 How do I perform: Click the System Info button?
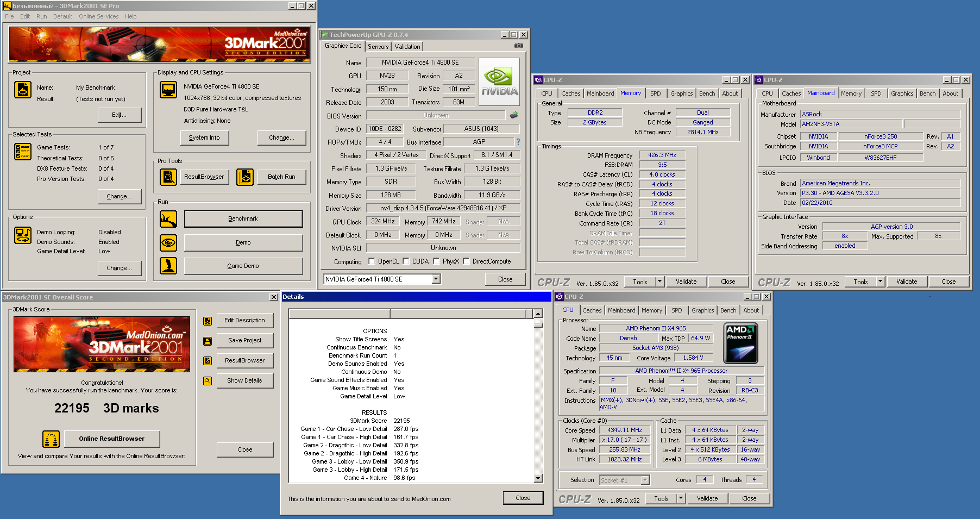(204, 138)
